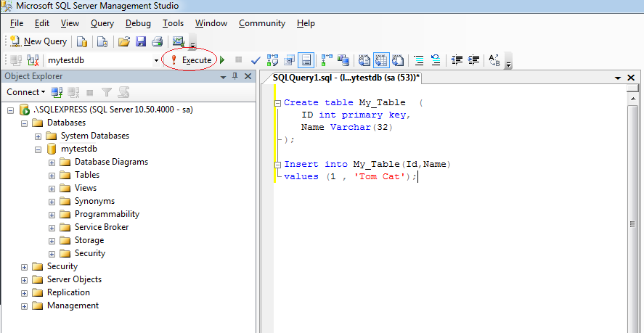Image resolution: width=644 pixels, height=333 pixels.
Task: Save the query with floppy disk icon
Action: [x=141, y=41]
